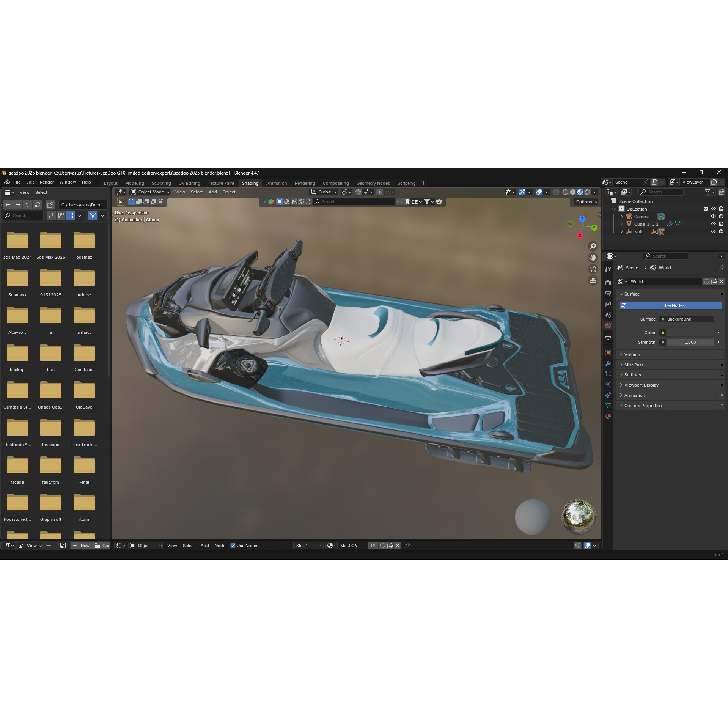Toggle the snapping magnet icon
This screenshot has width=728, height=728.
pyautogui.click(x=358, y=192)
